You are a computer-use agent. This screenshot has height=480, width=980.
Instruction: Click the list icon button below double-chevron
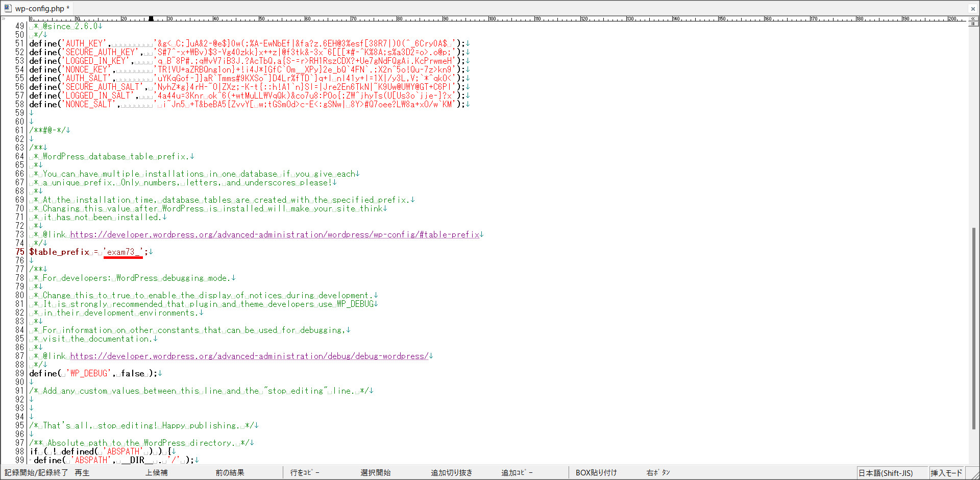(973, 24)
